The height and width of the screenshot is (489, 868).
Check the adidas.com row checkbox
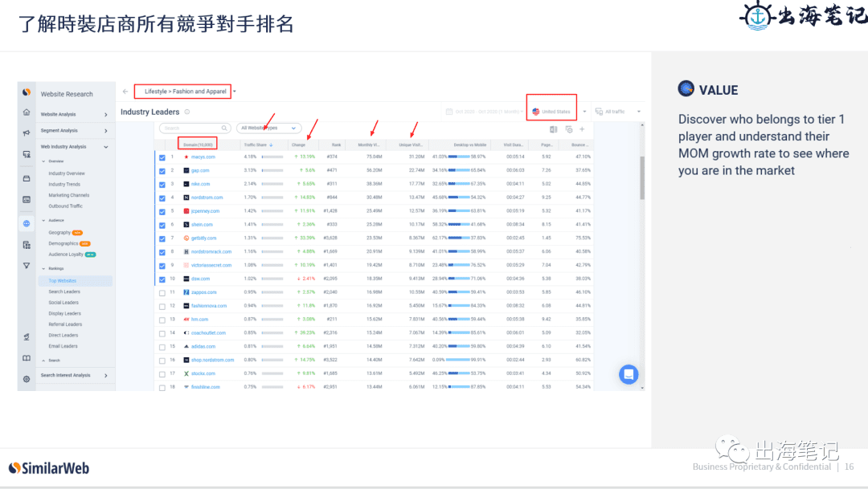(162, 347)
